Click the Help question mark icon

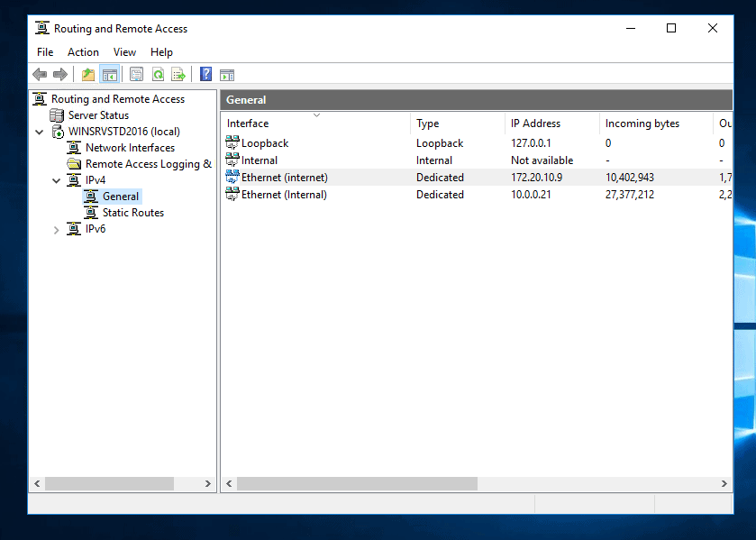tap(205, 74)
